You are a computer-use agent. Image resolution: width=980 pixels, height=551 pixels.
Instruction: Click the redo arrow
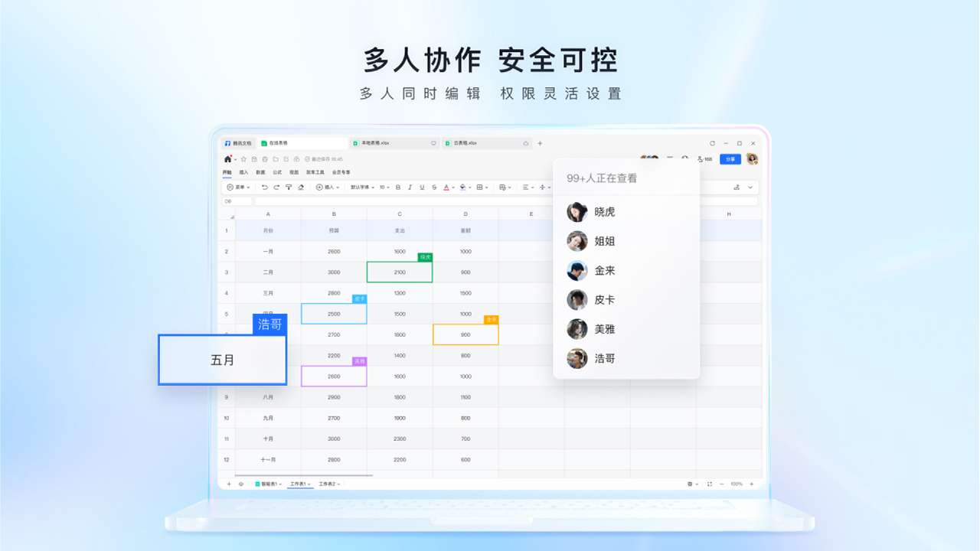[x=276, y=187]
